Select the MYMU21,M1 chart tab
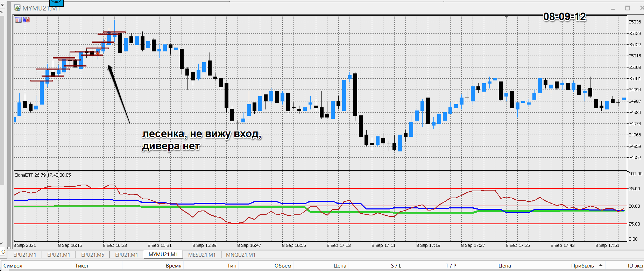 pyautogui.click(x=163, y=255)
